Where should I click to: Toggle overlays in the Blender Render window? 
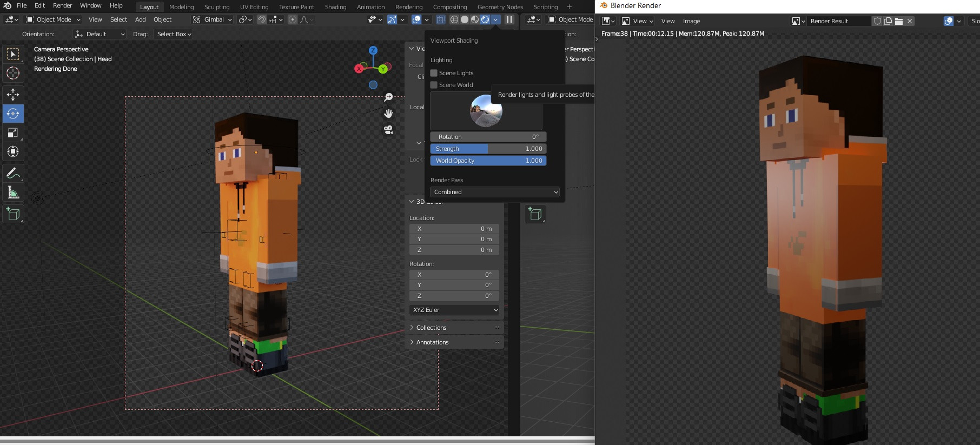[949, 21]
